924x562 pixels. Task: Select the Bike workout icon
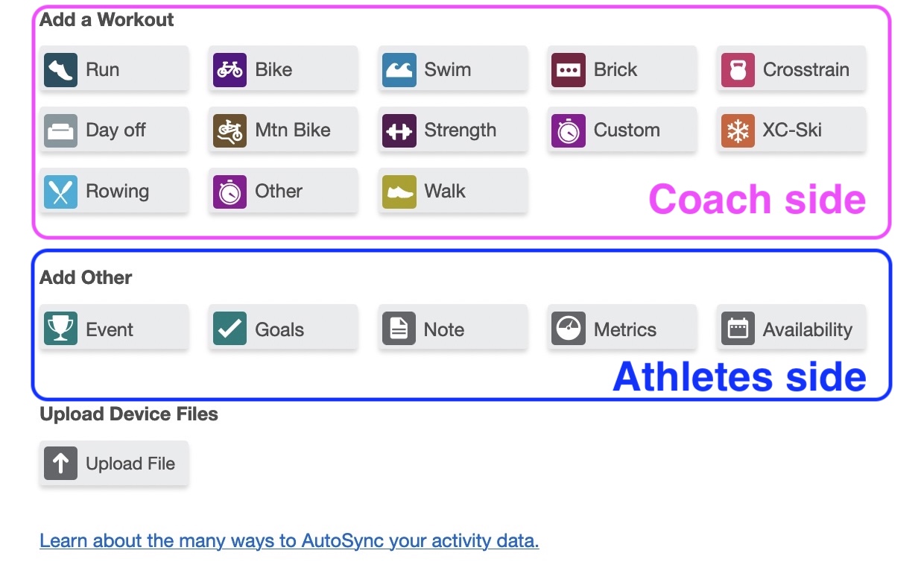click(x=230, y=70)
